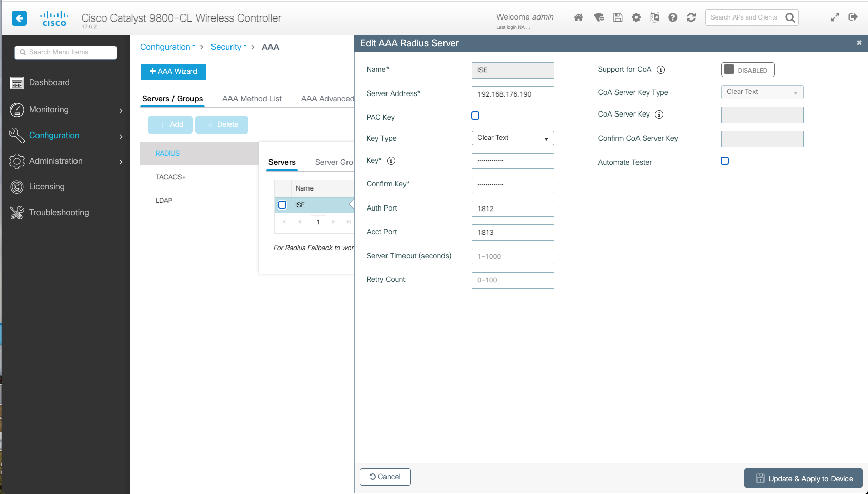Image resolution: width=868 pixels, height=494 pixels.
Task: Show info for Support for CoA
Action: point(661,70)
